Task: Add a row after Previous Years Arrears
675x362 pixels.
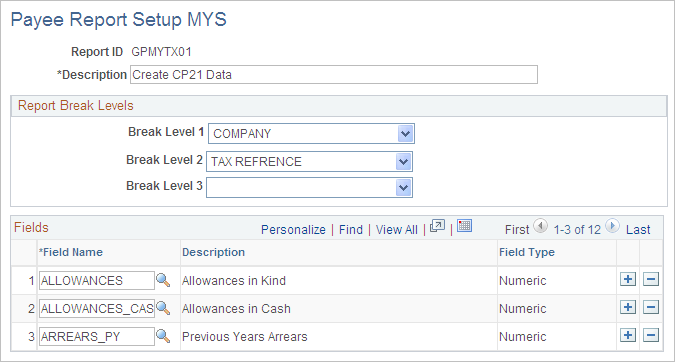Action: (628, 335)
